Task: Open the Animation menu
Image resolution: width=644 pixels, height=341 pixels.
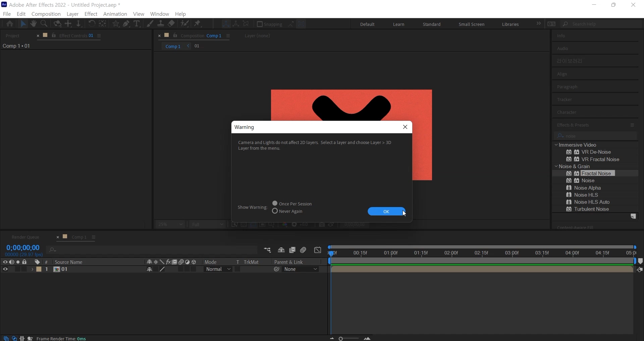Action: pos(115,14)
